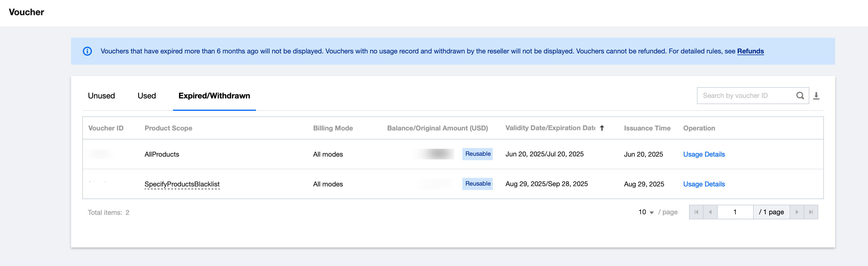Go to the next page arrow
Viewport: 868px width, 266px height.
(x=797, y=212)
